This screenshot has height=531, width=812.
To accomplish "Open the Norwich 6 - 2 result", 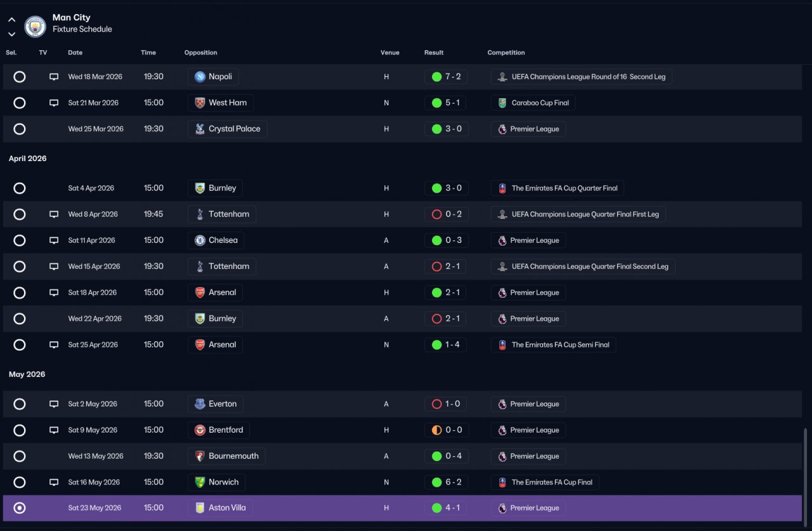I will tap(446, 482).
